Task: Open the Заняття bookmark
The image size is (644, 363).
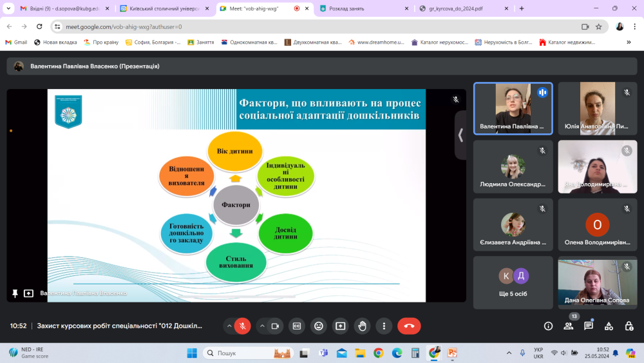Action: (x=201, y=42)
